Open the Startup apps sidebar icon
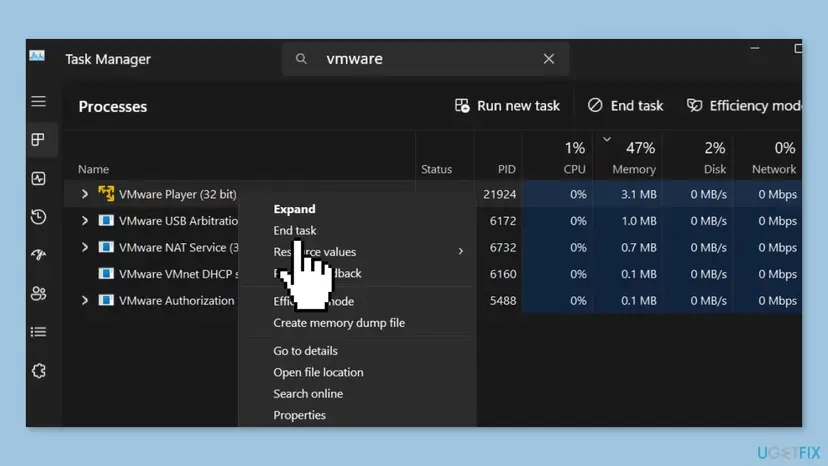 [x=39, y=255]
